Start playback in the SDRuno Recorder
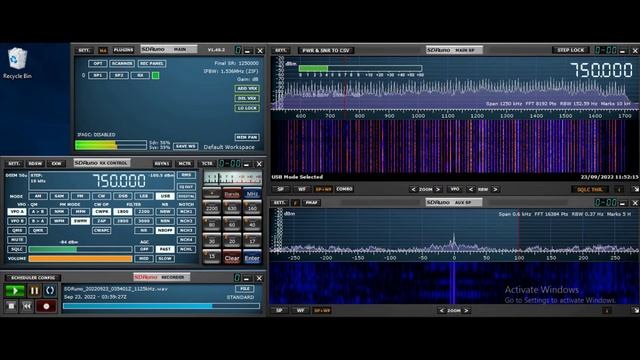This screenshot has height=360, width=640. pyautogui.click(x=15, y=291)
